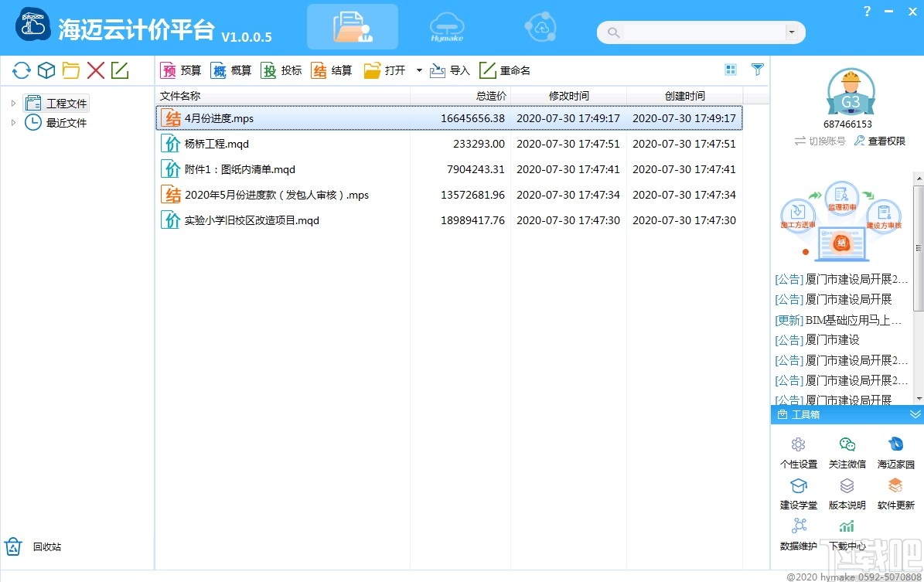
Task: Click the news panel scrollbar down arrow
Action: 919,399
